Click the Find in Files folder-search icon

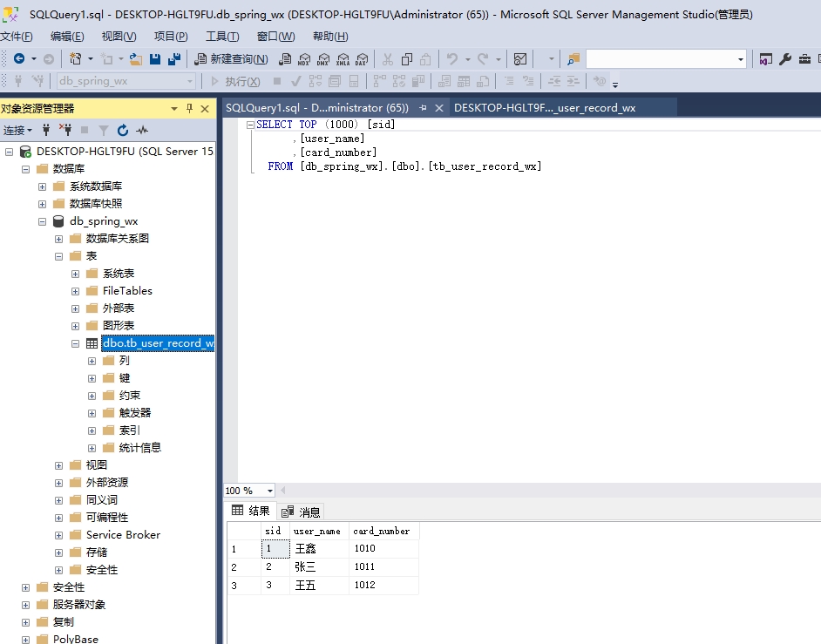click(573, 59)
